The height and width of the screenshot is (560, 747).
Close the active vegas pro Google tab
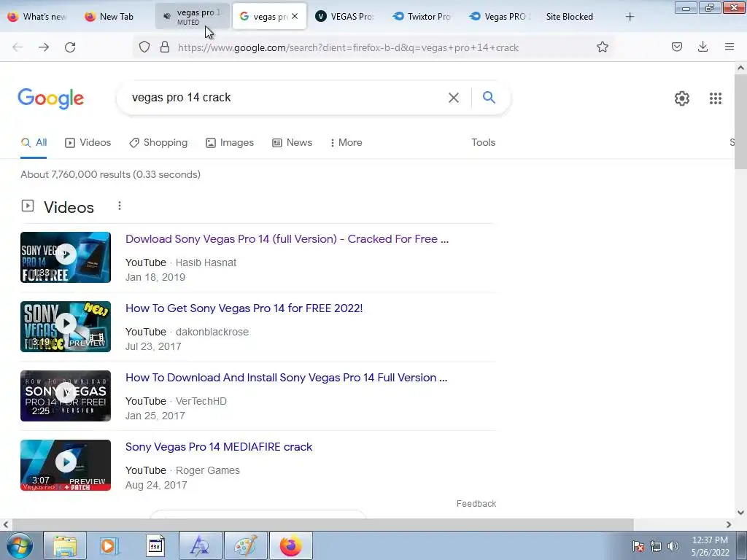click(295, 16)
